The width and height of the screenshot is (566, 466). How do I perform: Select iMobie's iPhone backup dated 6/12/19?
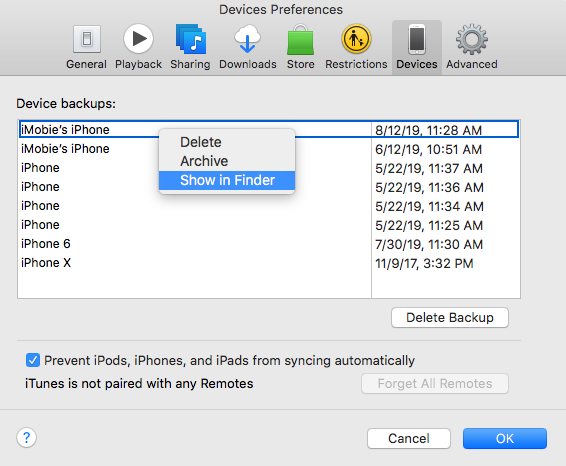point(269,149)
